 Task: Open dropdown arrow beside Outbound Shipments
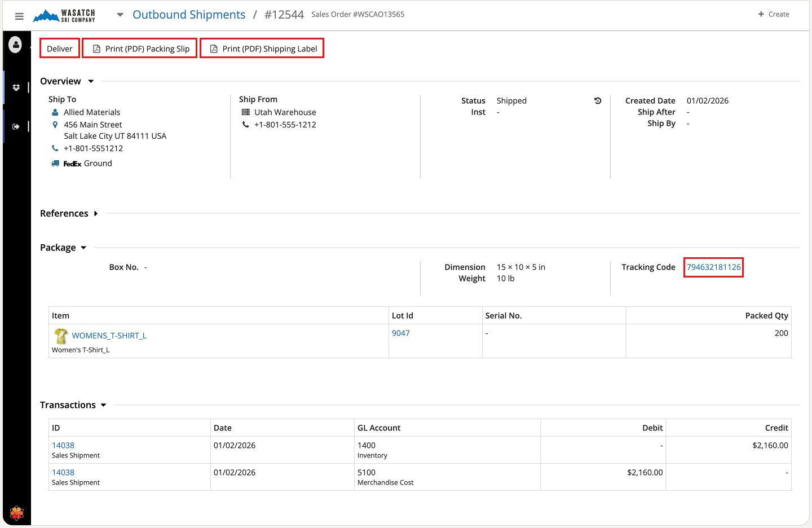point(120,15)
